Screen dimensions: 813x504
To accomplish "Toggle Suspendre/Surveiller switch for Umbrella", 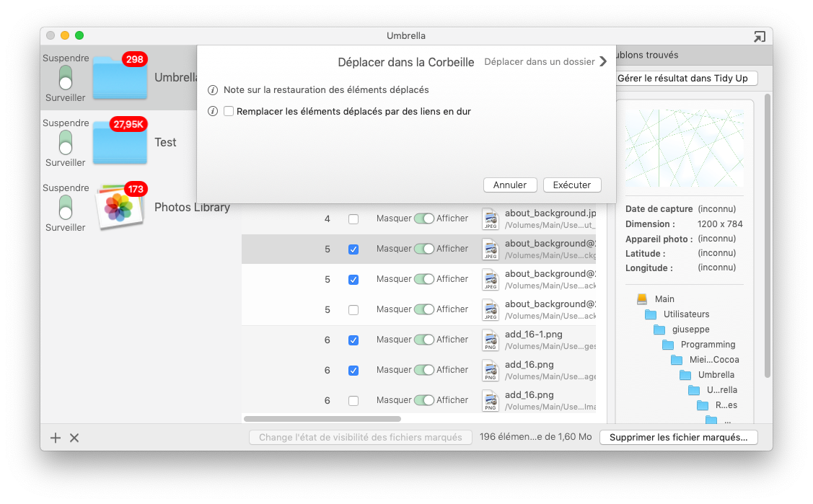I will [66, 78].
